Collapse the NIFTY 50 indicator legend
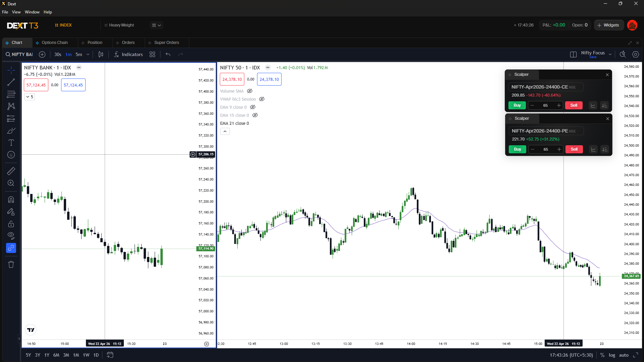The height and width of the screenshot is (362, 644). [x=225, y=132]
